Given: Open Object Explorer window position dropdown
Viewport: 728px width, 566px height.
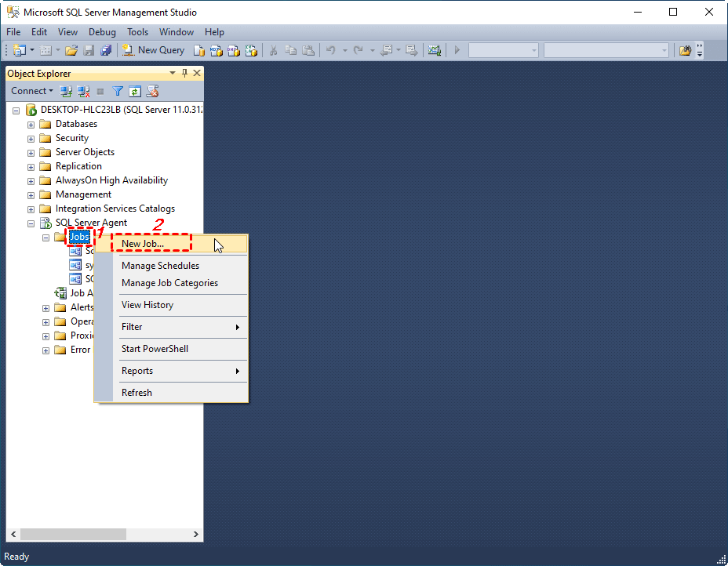Looking at the screenshot, I should [x=173, y=73].
